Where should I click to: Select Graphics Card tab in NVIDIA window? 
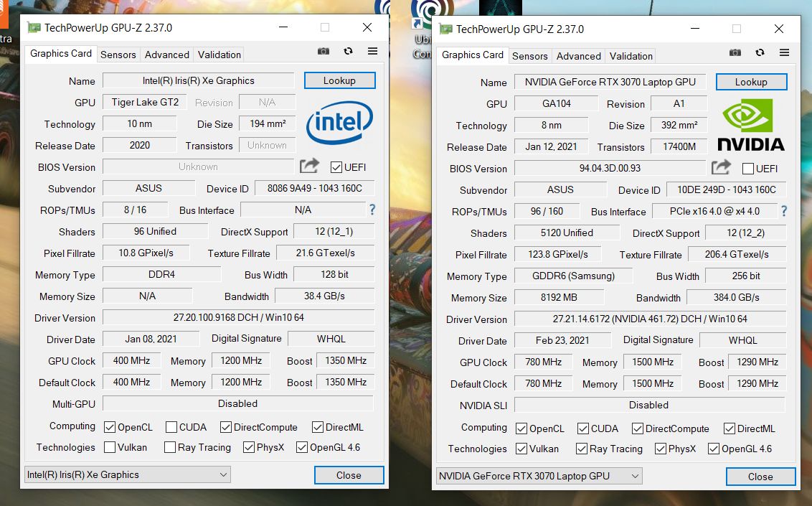[472, 55]
